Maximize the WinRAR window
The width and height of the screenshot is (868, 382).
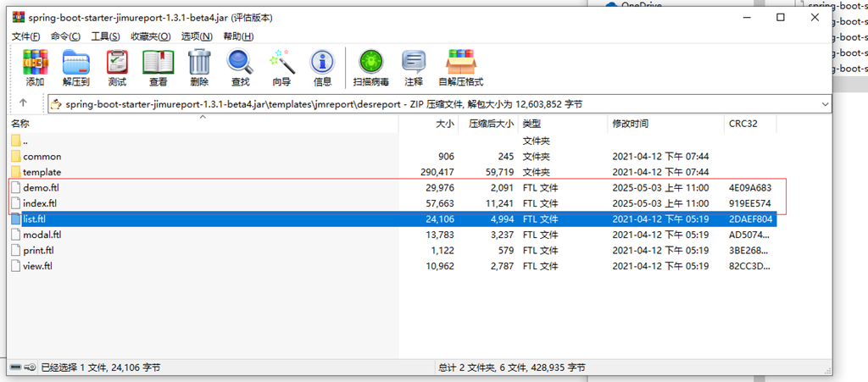pyautogui.click(x=781, y=18)
